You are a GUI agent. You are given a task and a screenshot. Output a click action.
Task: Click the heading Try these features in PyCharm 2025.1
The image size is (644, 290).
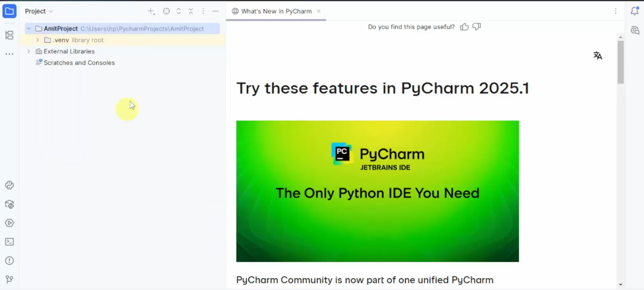pos(383,88)
